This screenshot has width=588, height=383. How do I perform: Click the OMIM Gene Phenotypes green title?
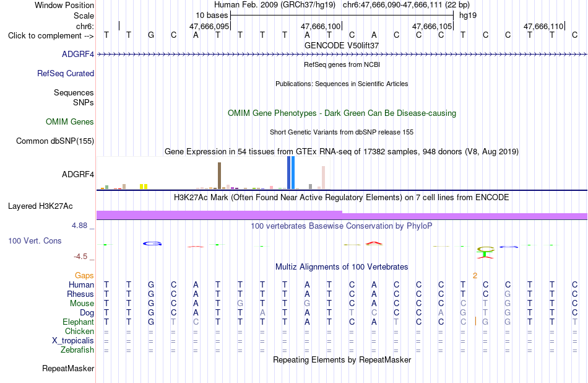pos(342,113)
